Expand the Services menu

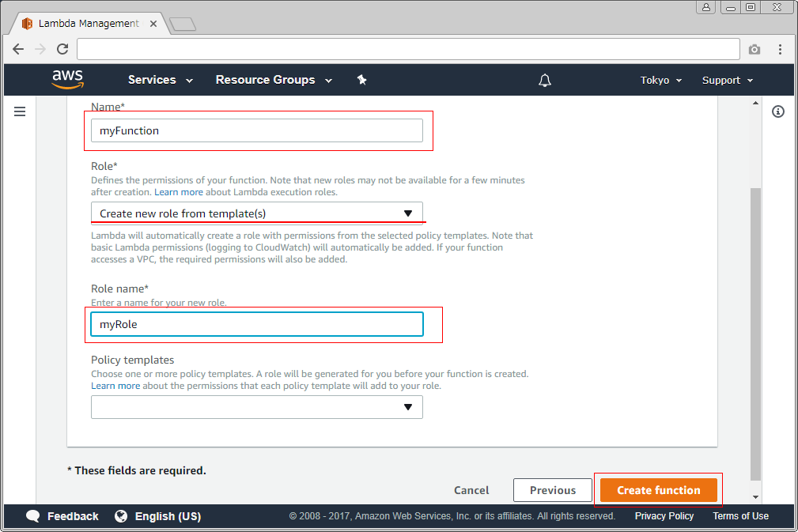pyautogui.click(x=161, y=80)
